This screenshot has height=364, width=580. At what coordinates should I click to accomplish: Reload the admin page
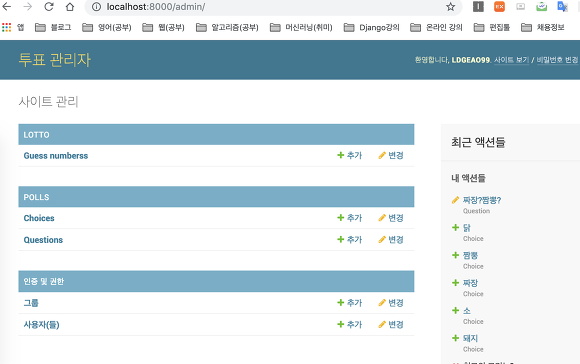(49, 7)
